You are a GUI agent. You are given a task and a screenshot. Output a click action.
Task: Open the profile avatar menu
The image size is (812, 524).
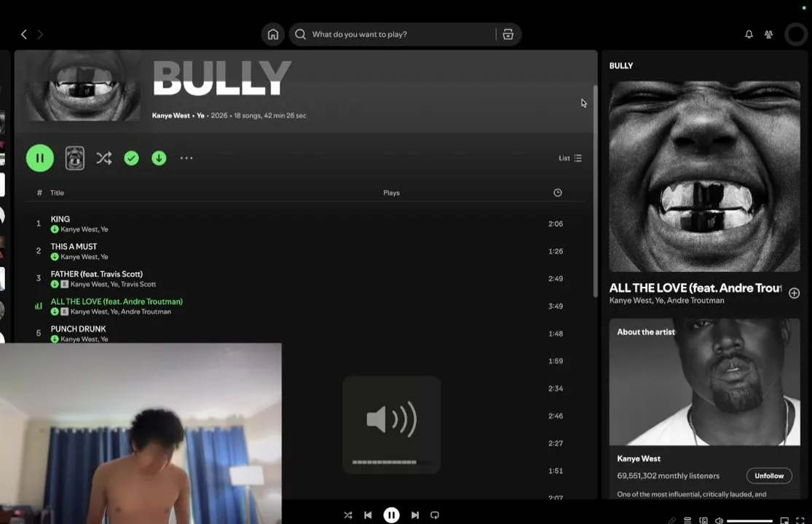pyautogui.click(x=795, y=34)
